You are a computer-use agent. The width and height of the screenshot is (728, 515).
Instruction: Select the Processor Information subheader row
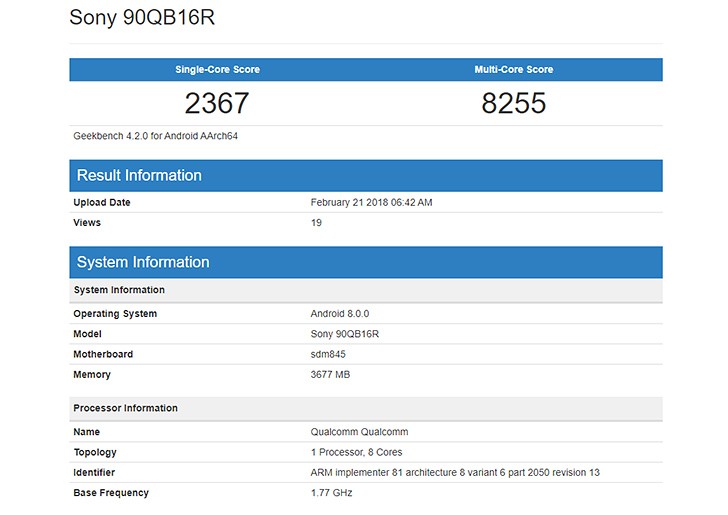(x=125, y=408)
